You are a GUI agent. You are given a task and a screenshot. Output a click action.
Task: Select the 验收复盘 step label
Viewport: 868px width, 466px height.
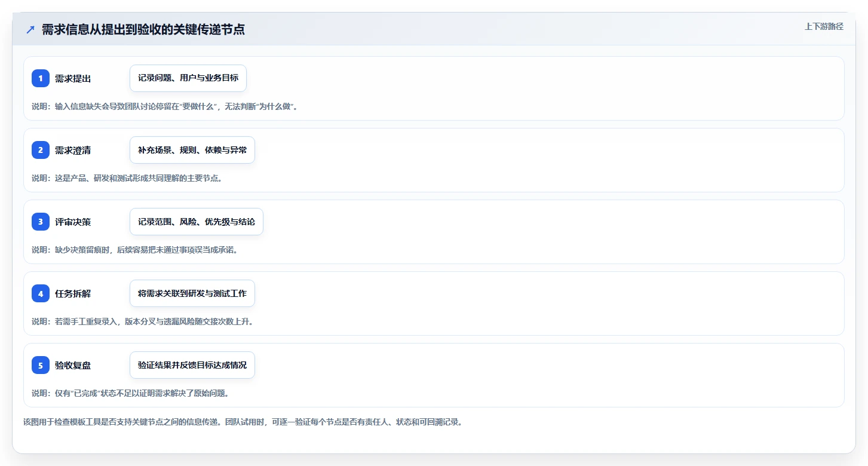point(73,365)
